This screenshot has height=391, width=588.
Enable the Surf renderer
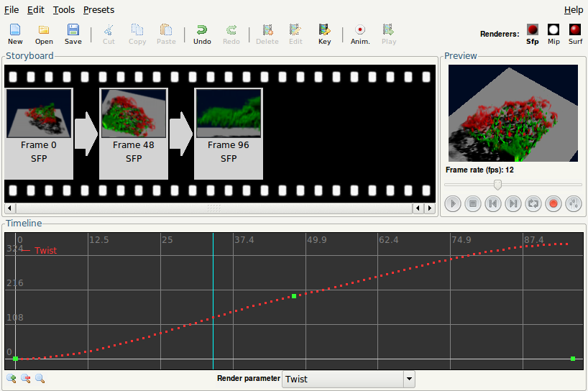tap(575, 33)
